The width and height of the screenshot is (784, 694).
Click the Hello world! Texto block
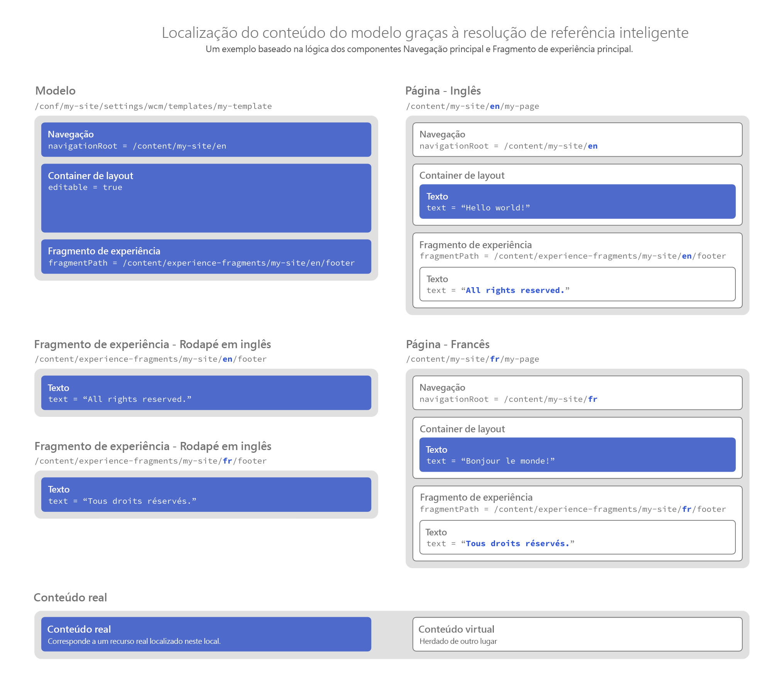coord(577,201)
